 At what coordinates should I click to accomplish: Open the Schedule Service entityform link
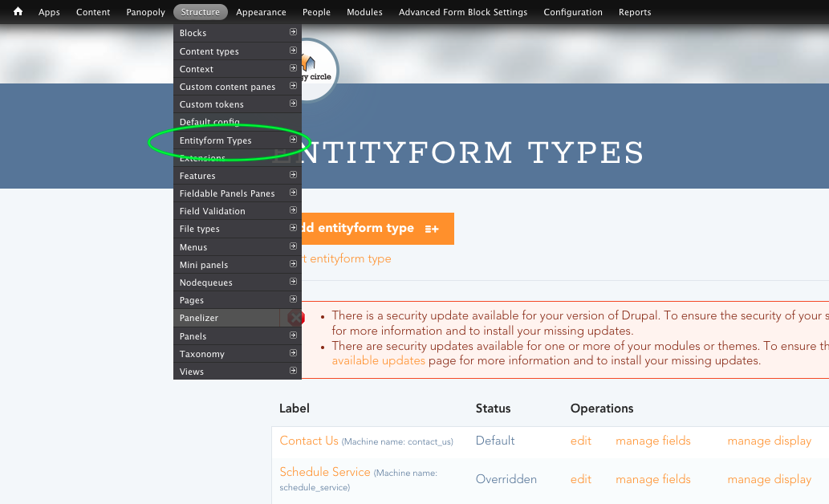point(325,472)
